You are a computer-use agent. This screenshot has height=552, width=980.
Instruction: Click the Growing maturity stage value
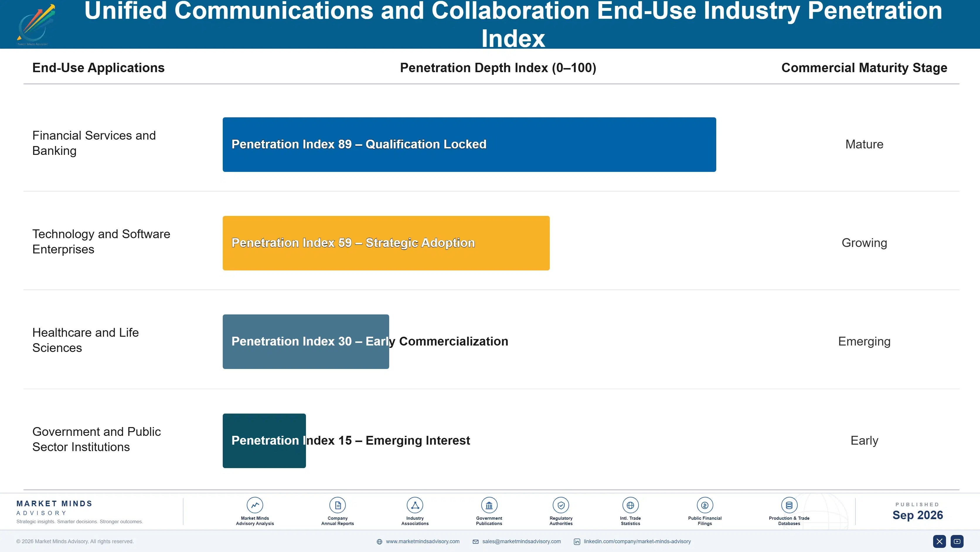coord(864,243)
